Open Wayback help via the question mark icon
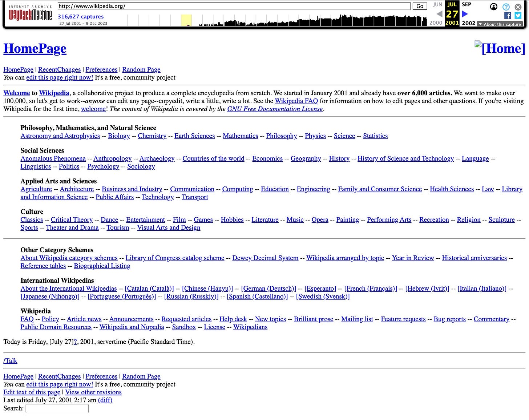 506,7
